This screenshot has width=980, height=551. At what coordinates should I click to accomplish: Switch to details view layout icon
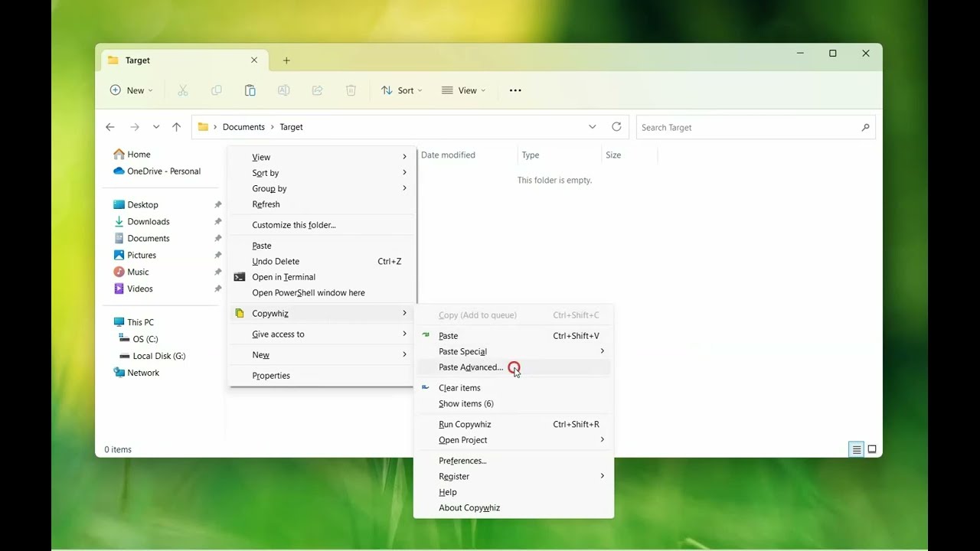[x=857, y=449]
